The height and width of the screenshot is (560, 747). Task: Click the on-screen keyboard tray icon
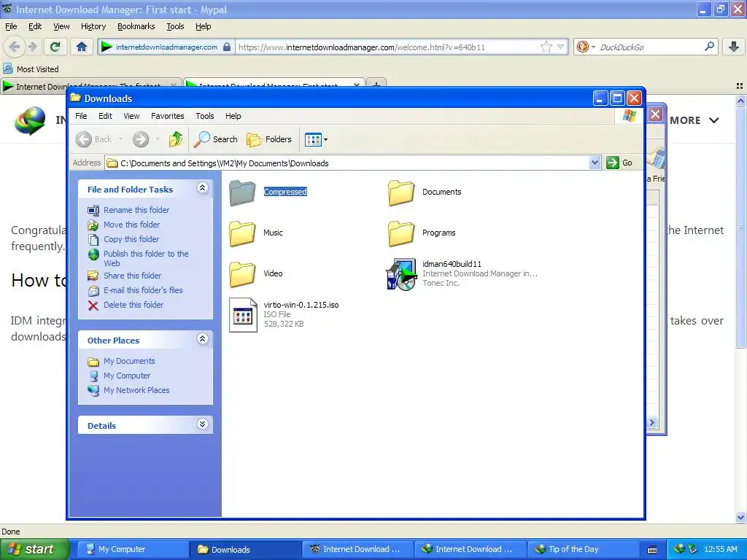click(652, 550)
